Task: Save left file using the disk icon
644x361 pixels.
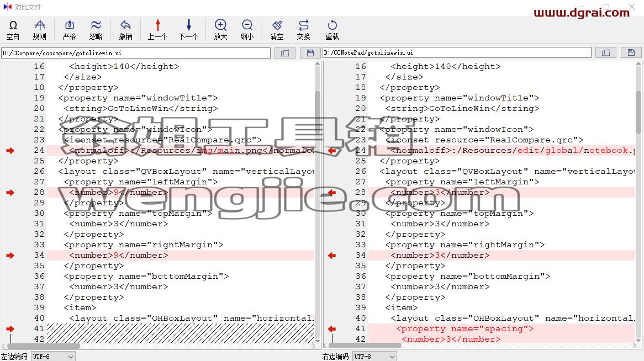Action: (x=310, y=53)
